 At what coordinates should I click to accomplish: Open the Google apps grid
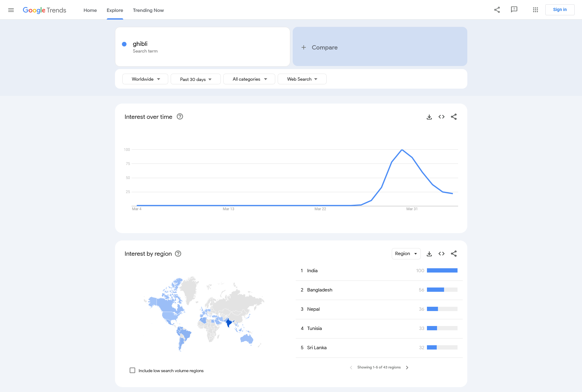click(535, 10)
